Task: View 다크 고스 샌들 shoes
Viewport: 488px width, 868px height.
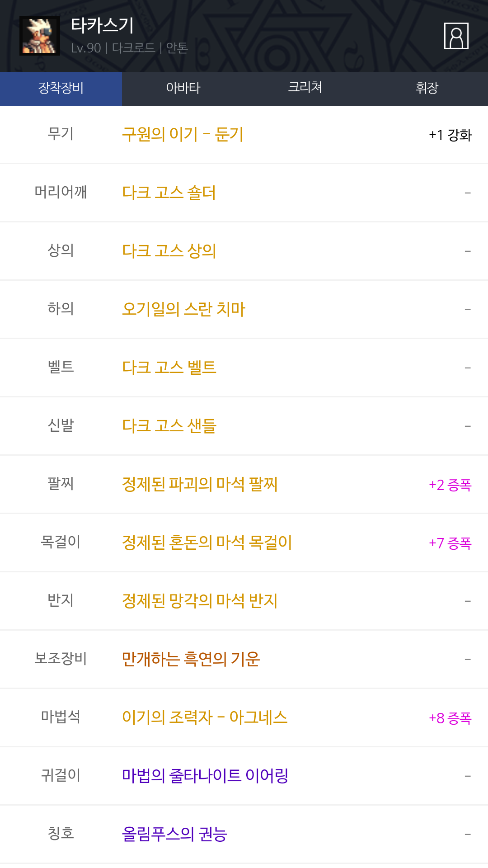Action: [x=169, y=426]
